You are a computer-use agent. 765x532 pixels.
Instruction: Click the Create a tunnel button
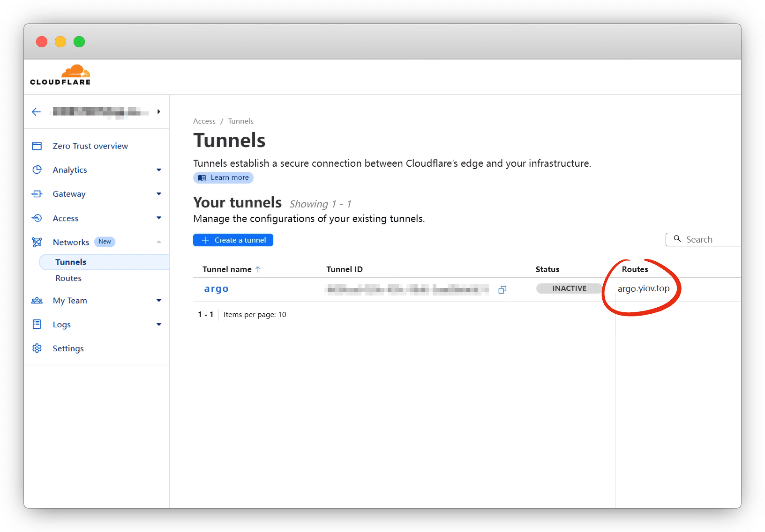[x=233, y=240]
